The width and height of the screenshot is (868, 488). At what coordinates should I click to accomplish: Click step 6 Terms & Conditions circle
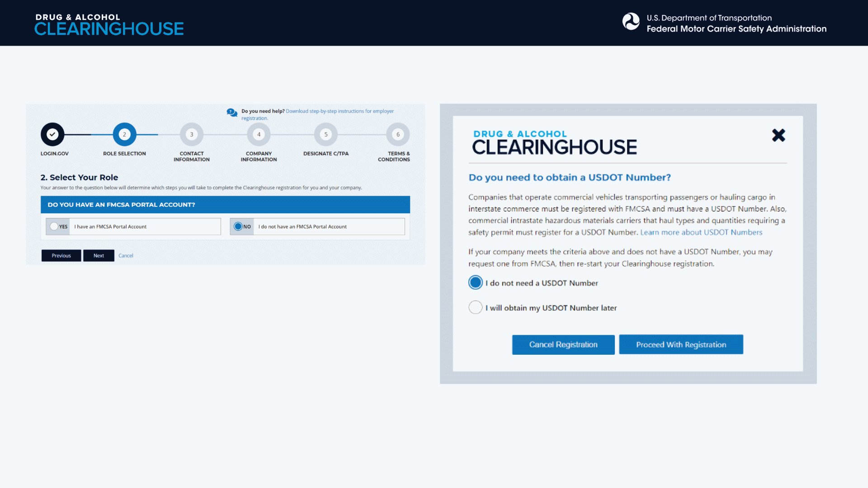tap(398, 134)
